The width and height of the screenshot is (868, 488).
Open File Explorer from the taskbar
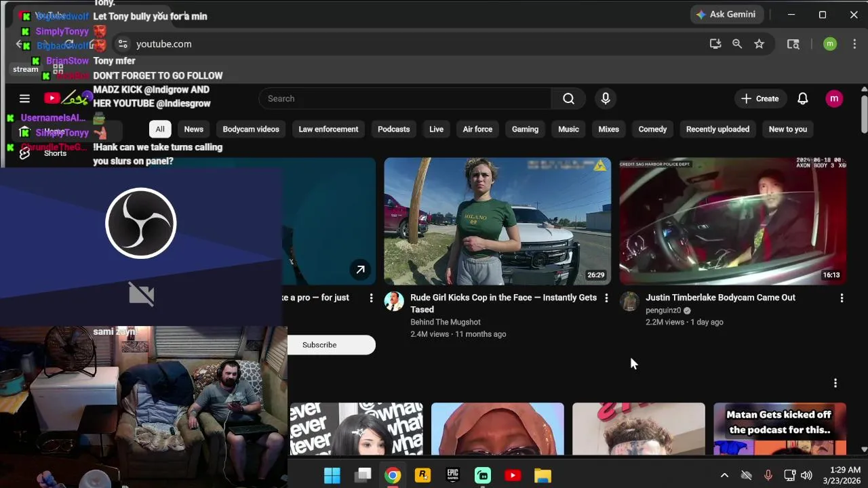coord(542,476)
